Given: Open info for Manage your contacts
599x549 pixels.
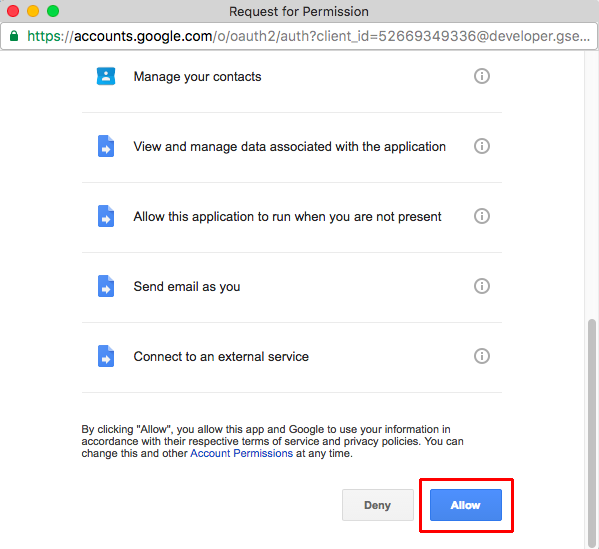Looking at the screenshot, I should 482,76.
